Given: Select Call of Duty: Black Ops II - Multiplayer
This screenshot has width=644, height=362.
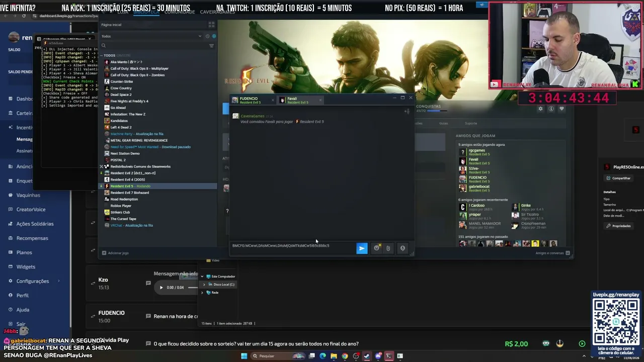Looking at the screenshot, I should [x=139, y=68].
